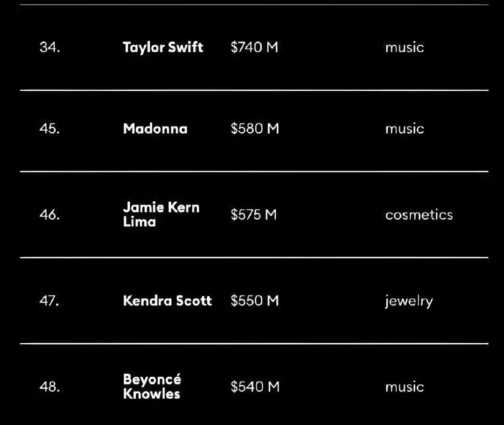Click music category in Taylor Swift row

(405, 48)
